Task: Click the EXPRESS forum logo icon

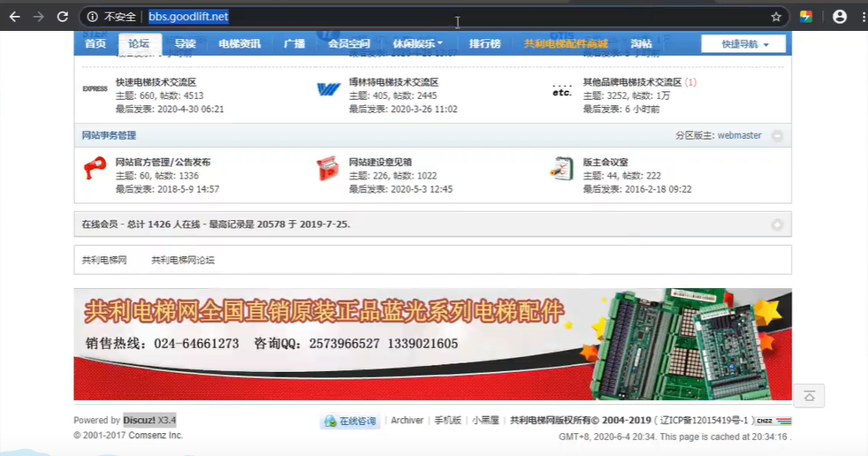Action: [95, 88]
